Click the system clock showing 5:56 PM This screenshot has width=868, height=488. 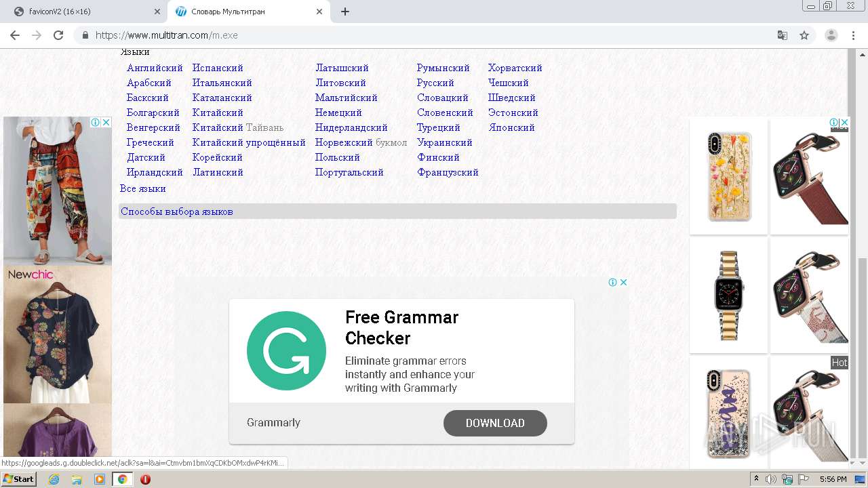coord(833,479)
